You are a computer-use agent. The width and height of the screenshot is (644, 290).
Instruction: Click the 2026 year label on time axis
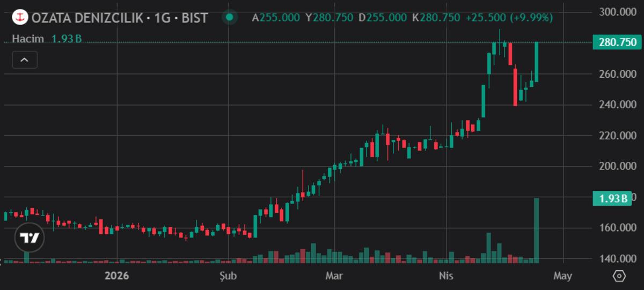(117, 276)
